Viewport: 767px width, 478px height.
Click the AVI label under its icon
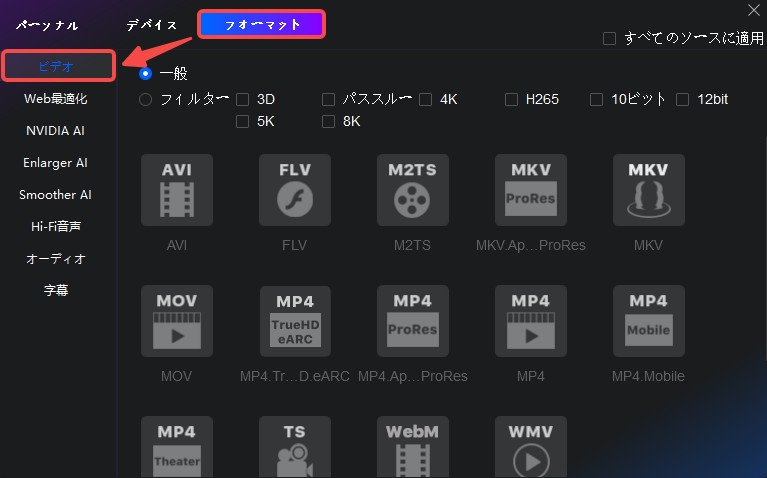(x=177, y=245)
